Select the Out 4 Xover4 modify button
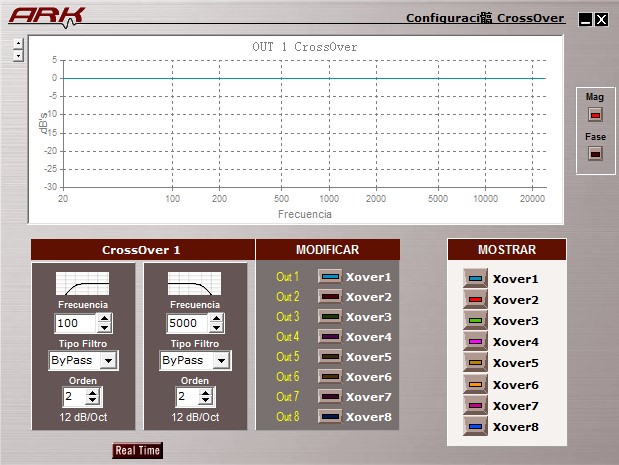Screen dimensions: 619x465 330,337
